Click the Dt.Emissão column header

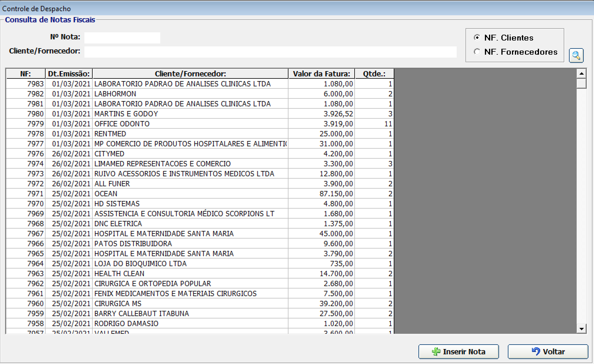(69, 74)
